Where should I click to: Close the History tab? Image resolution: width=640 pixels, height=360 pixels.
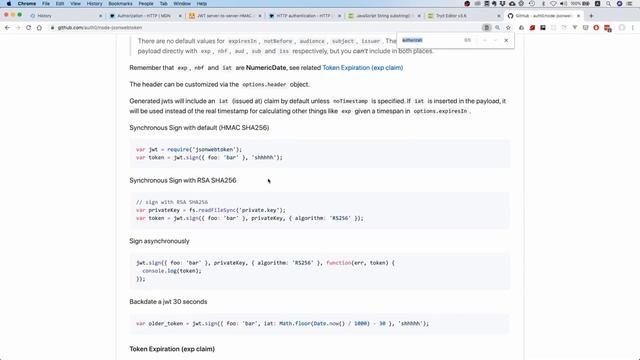coord(101,16)
